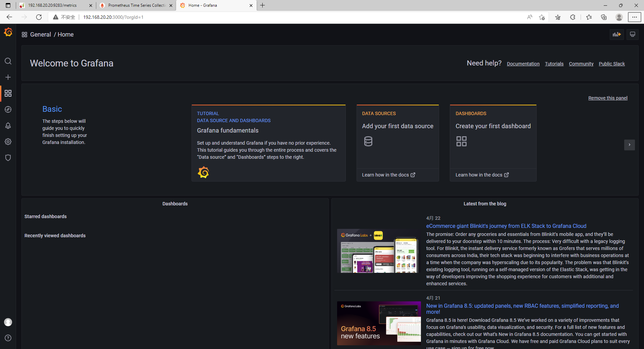Screen dimensions: 644x349
Task: Switch to Prometheus Time Series tab
Action: point(137,5)
